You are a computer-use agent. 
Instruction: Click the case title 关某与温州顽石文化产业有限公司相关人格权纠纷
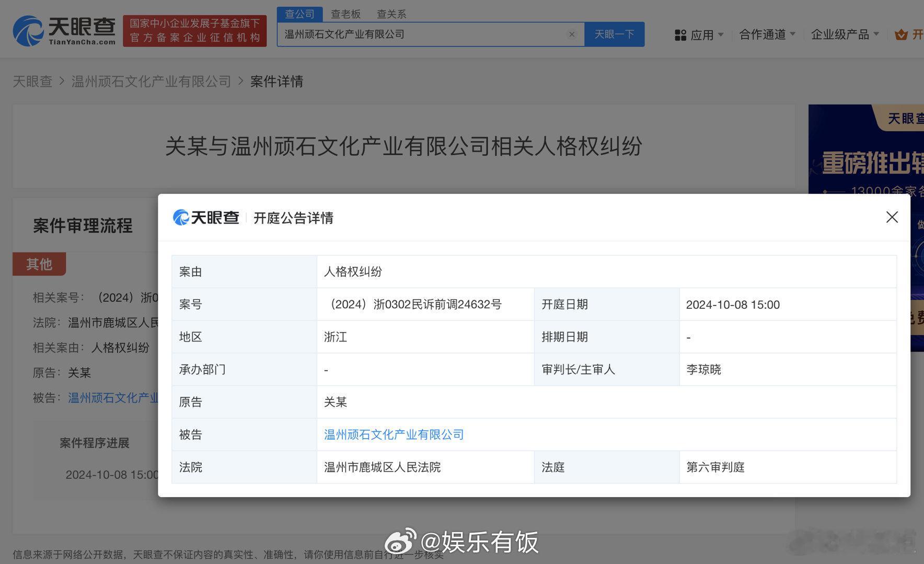pos(403,146)
